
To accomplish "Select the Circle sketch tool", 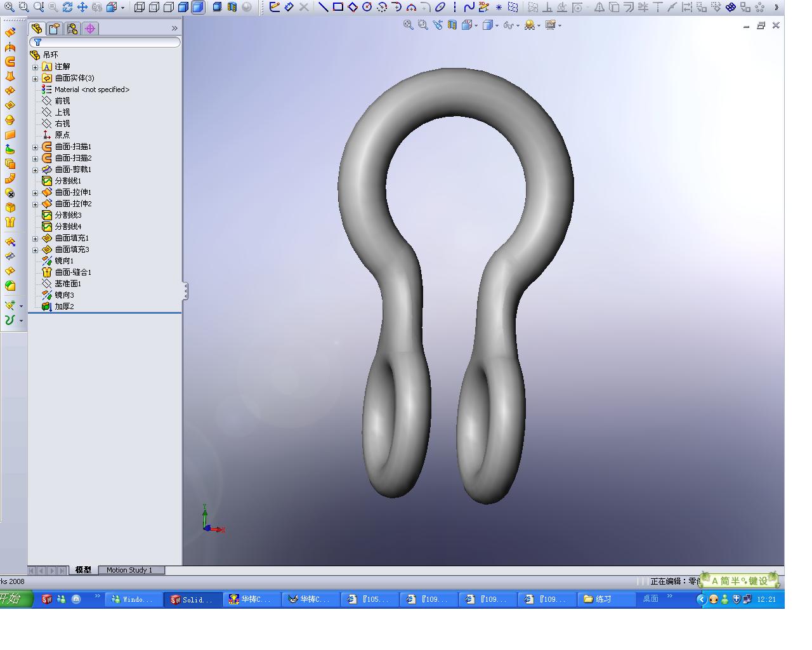I will coord(367,7).
